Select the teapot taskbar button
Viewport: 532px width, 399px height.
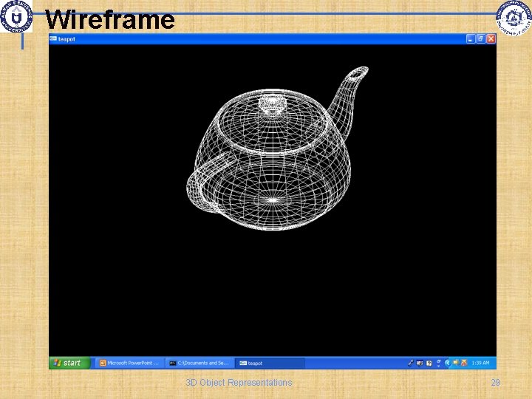tap(270, 363)
